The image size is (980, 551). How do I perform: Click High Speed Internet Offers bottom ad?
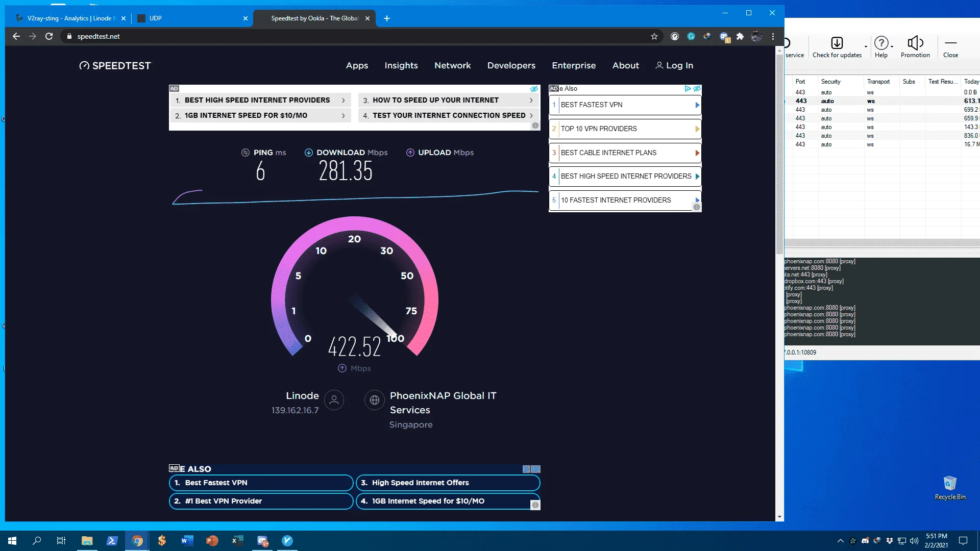[448, 483]
